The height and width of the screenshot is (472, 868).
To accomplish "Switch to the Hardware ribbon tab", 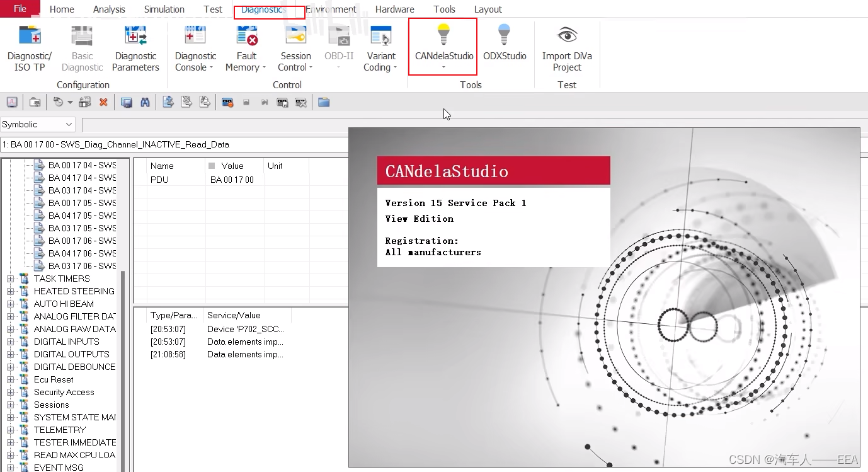I will [395, 9].
